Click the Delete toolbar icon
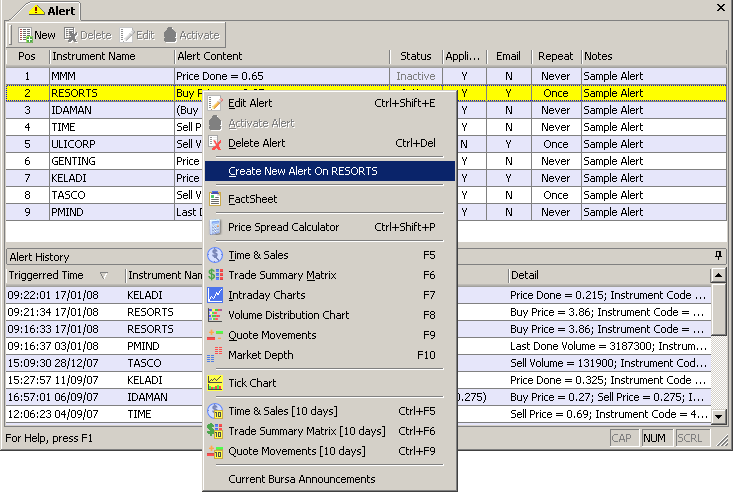The height and width of the screenshot is (492, 734). click(x=71, y=35)
